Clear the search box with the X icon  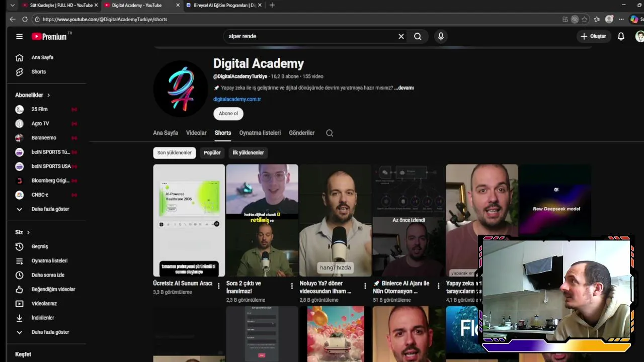coord(401,36)
